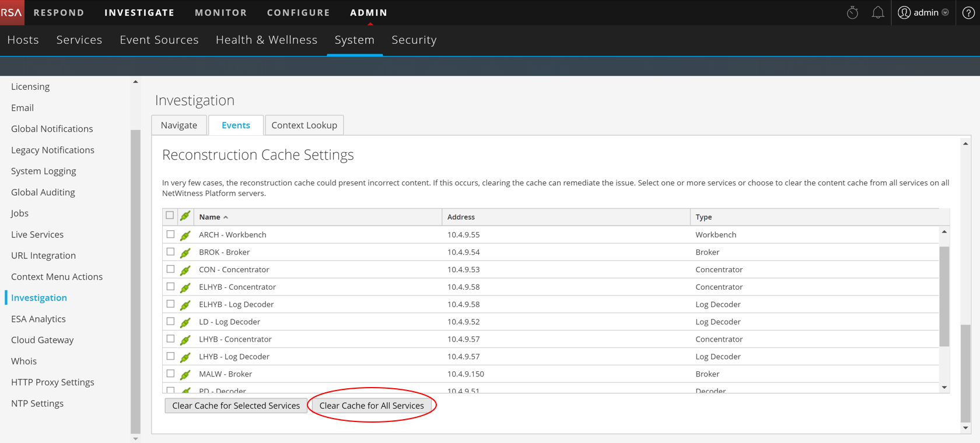The image size is (980, 443).
Task: Expand the admin user dropdown arrow
Action: tap(946, 12)
